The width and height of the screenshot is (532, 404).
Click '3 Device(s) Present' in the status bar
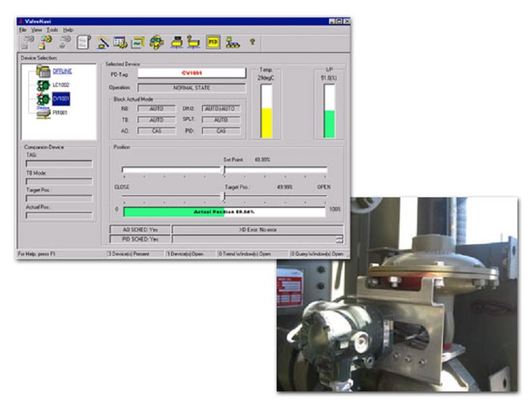129,254
